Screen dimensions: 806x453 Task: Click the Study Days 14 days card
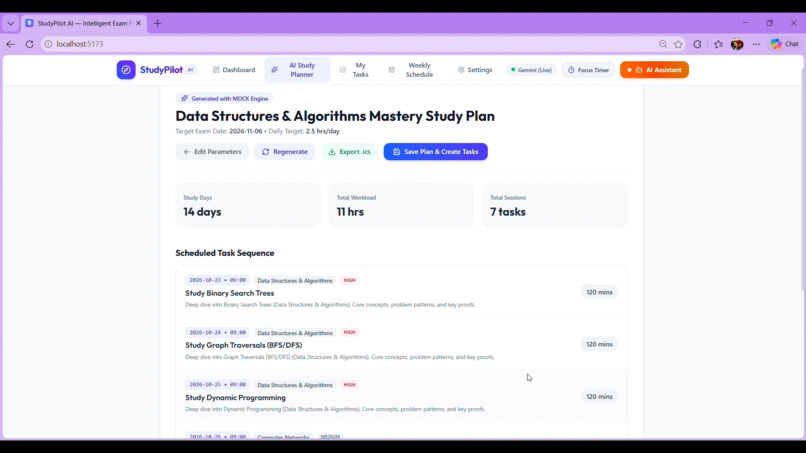click(x=248, y=205)
